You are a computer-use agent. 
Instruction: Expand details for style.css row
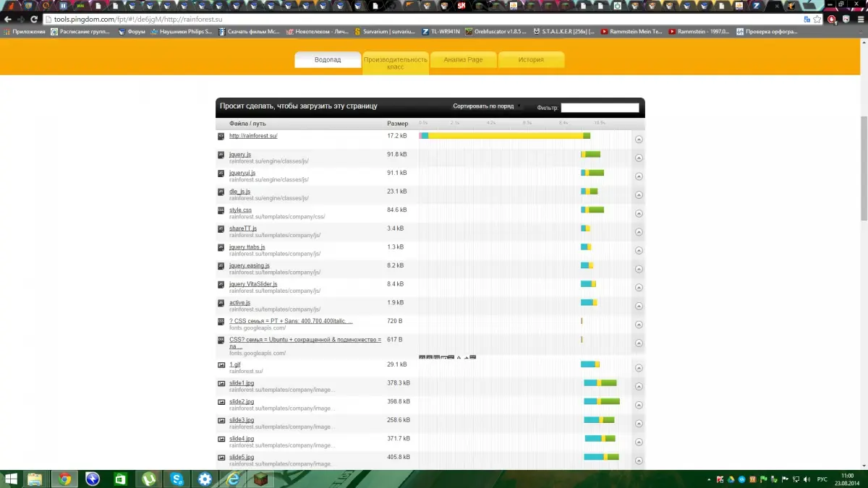click(639, 213)
